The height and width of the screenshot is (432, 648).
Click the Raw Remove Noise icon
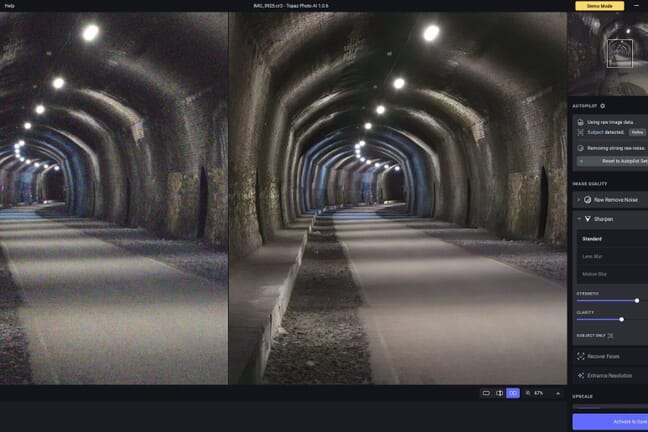(587, 200)
